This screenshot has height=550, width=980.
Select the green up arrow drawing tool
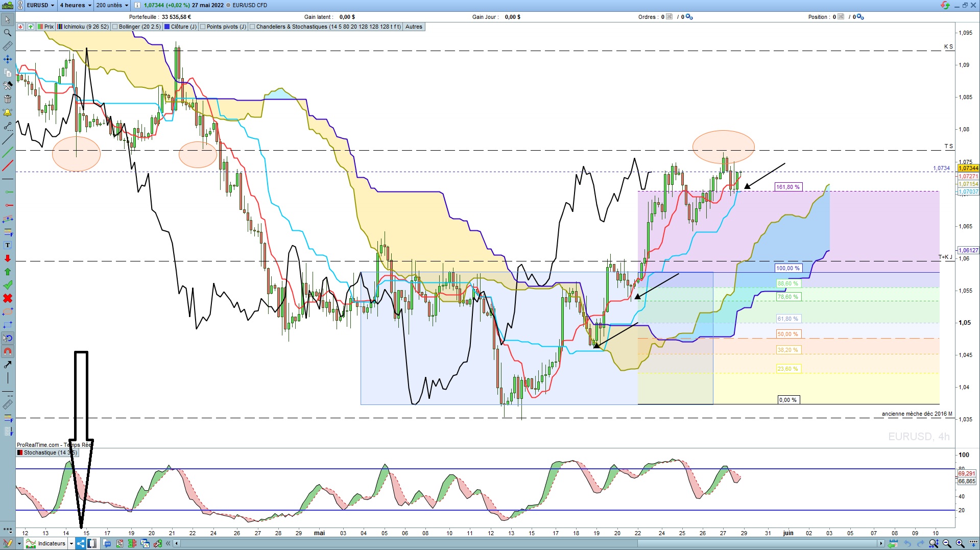(8, 272)
